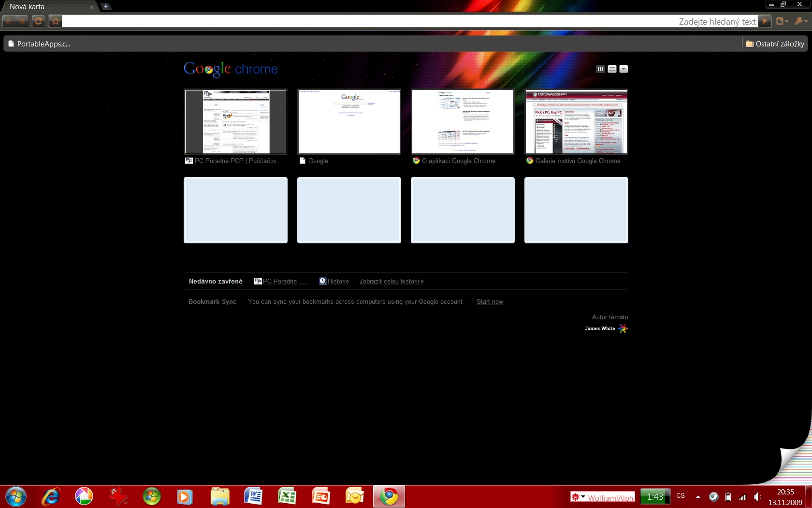812x508 pixels.
Task: Switch to thumbnail grid view
Action: (600, 69)
